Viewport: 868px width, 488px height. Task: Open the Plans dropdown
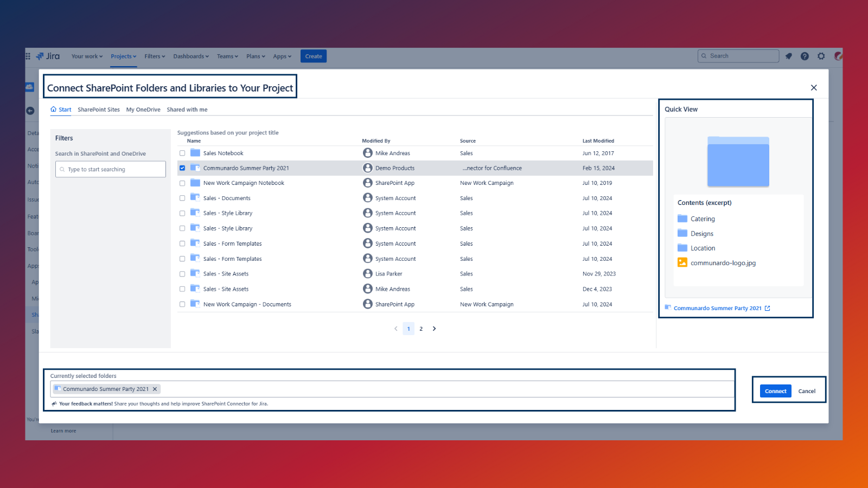(x=256, y=56)
